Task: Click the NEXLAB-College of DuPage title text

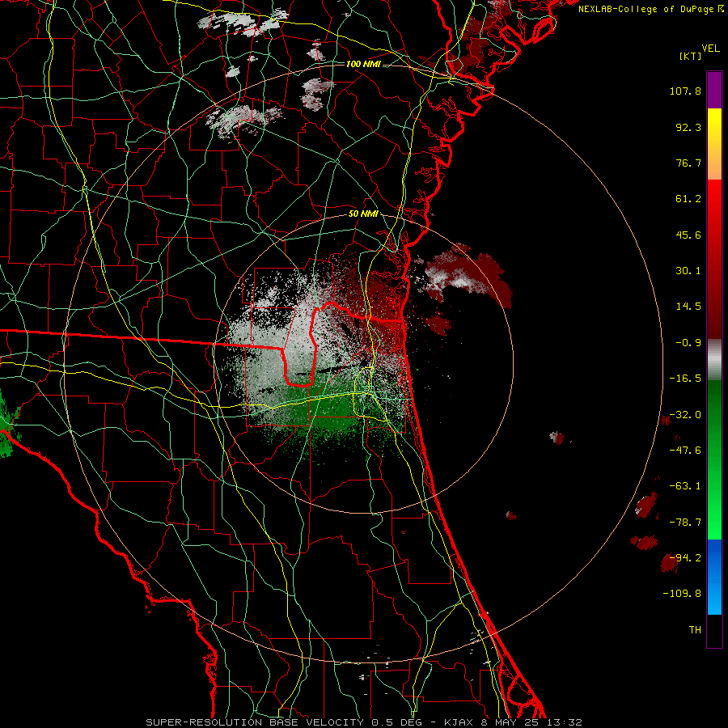Action: (646, 9)
